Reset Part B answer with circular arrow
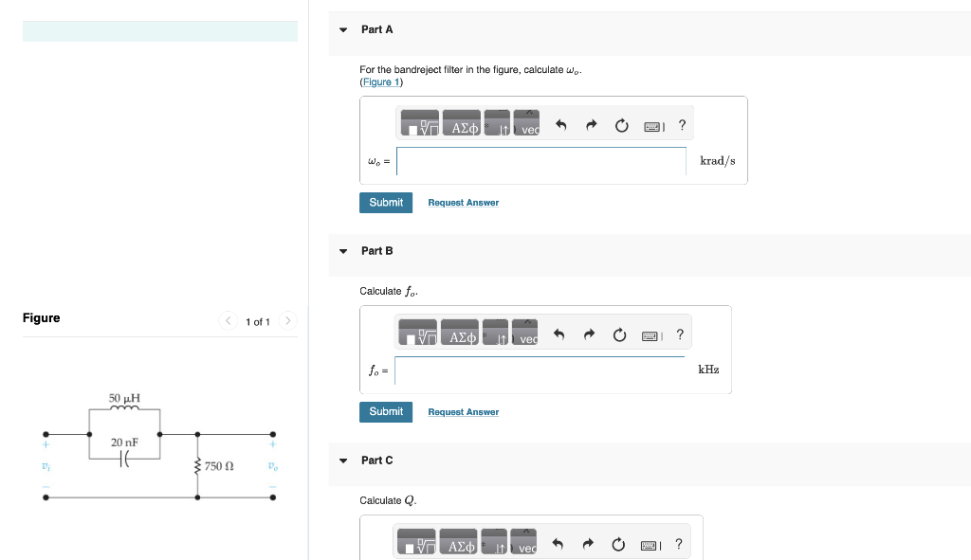The width and height of the screenshot is (971, 560). click(x=619, y=334)
